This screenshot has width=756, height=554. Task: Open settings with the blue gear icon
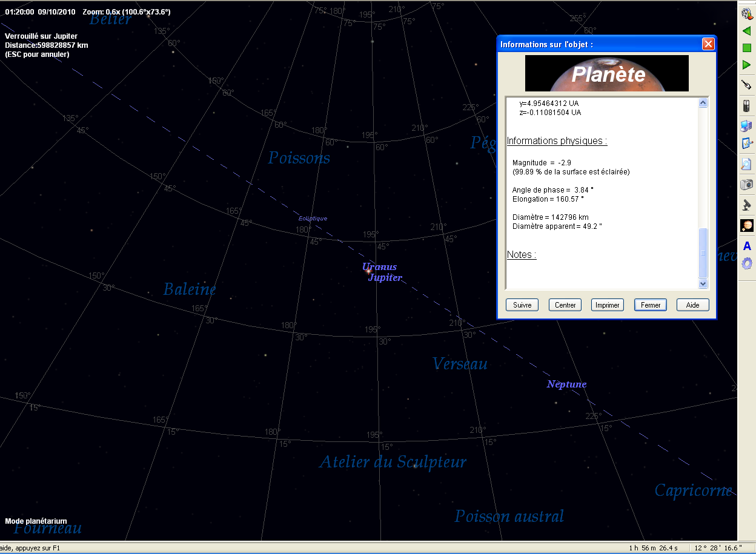tap(746, 263)
